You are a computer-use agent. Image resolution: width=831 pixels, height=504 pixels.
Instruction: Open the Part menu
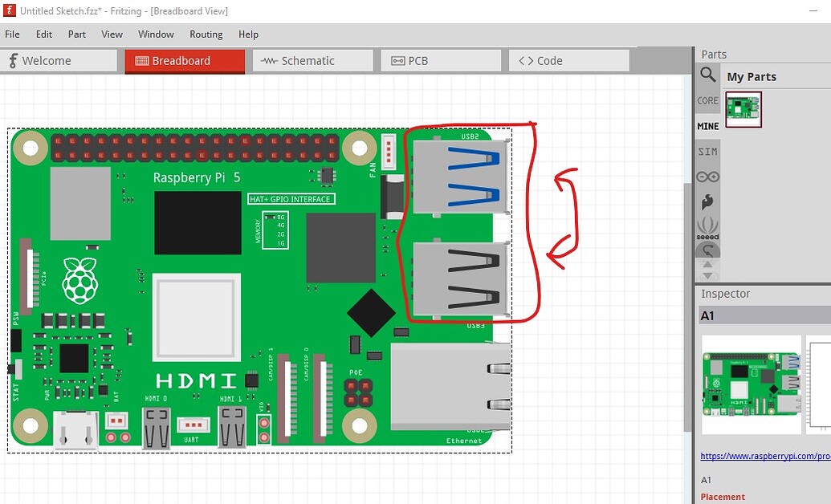pos(77,35)
